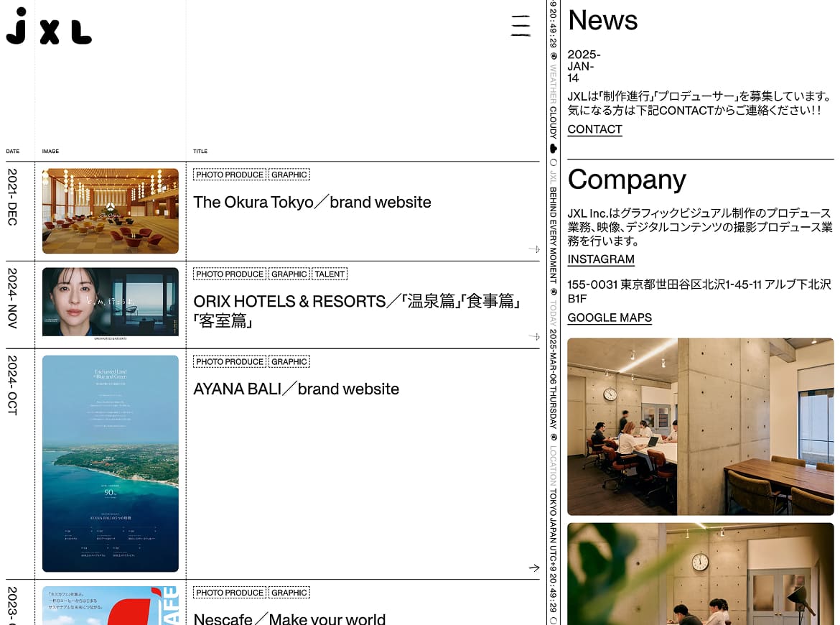Open The Okura Tokyo lobby thumbnail

tap(111, 210)
